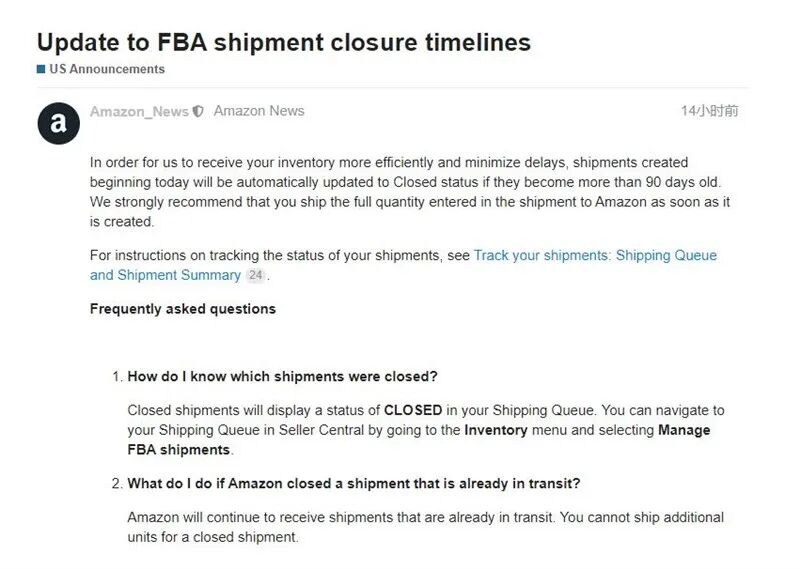The width and height of the screenshot is (800, 569).
Task: Open the Amazon_News user profile link
Action: click(139, 112)
